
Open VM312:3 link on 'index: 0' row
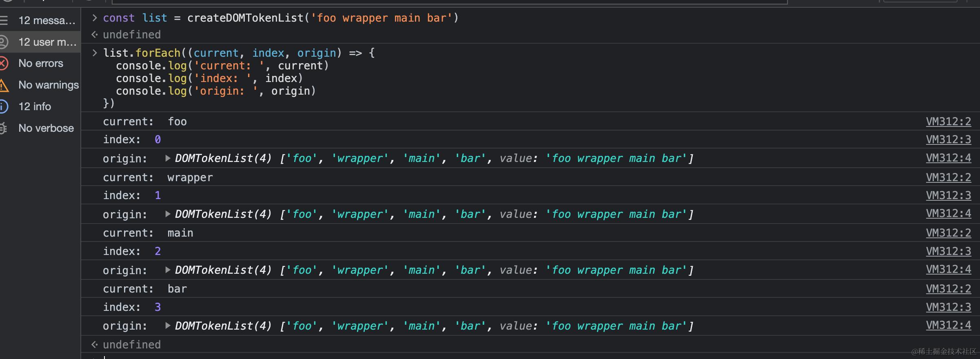(948, 140)
